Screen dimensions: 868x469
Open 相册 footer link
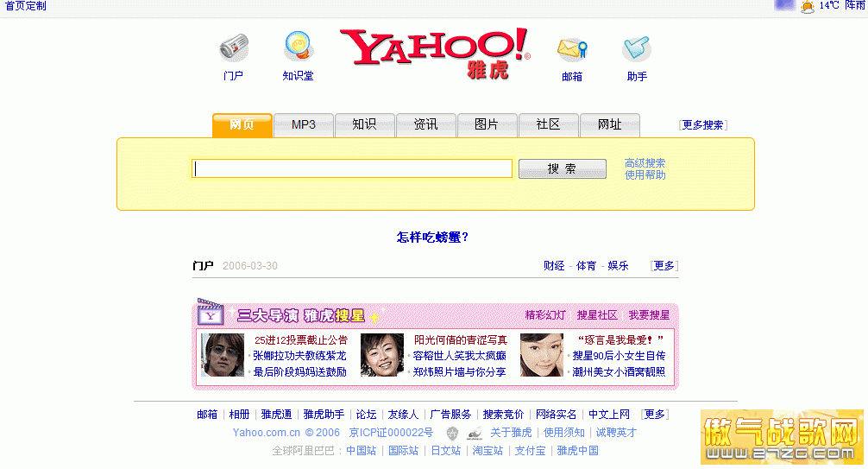239,414
